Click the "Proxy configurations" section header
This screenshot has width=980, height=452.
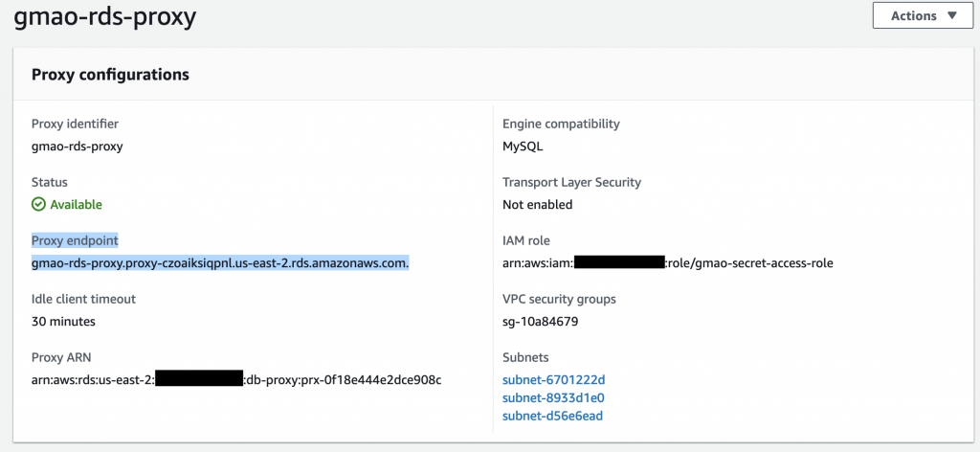click(x=110, y=75)
